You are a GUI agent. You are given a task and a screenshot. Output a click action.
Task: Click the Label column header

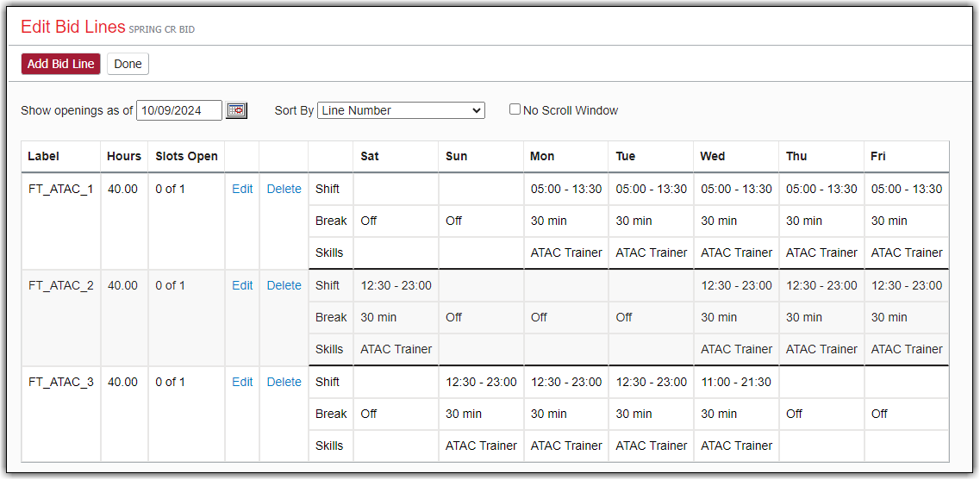[x=43, y=156]
